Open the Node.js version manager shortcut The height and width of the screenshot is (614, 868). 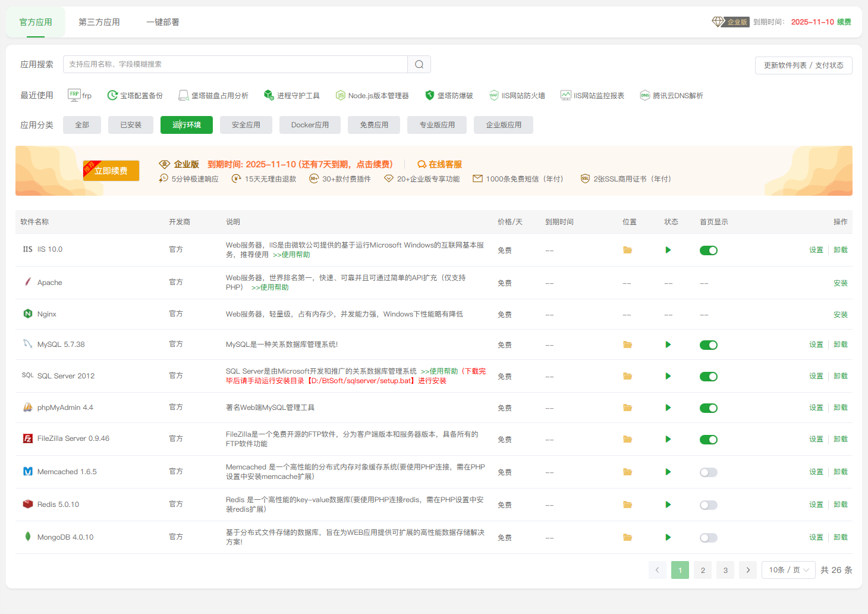372,95
